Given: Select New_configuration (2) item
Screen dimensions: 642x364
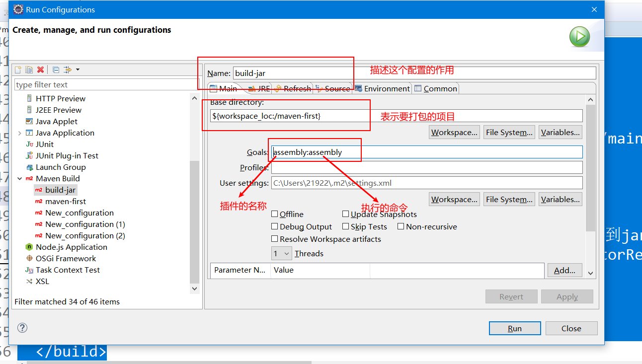Looking at the screenshot, I should [x=85, y=235].
